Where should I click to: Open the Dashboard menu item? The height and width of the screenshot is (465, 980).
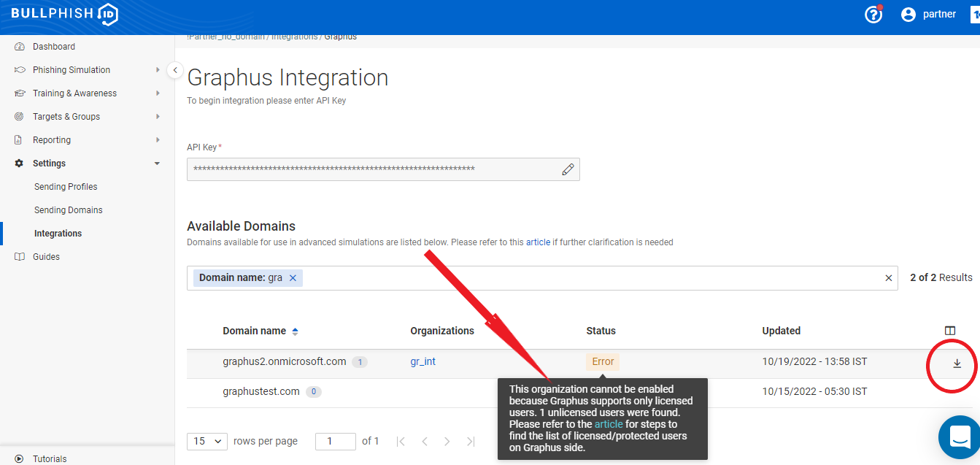54,47
